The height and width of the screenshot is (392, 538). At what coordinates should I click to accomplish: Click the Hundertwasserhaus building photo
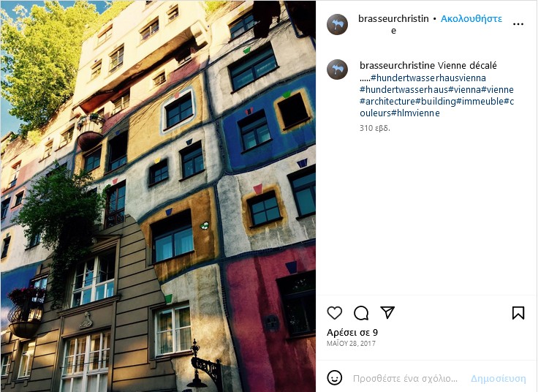[x=158, y=196]
